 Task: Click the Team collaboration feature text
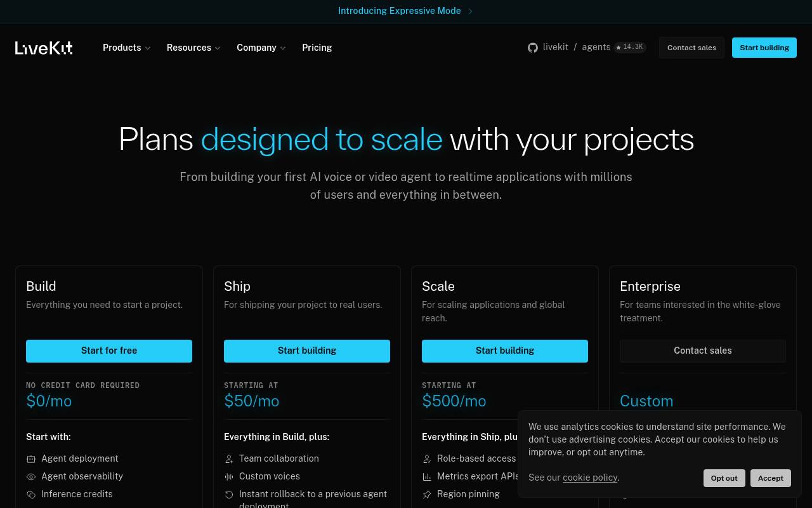(279, 458)
